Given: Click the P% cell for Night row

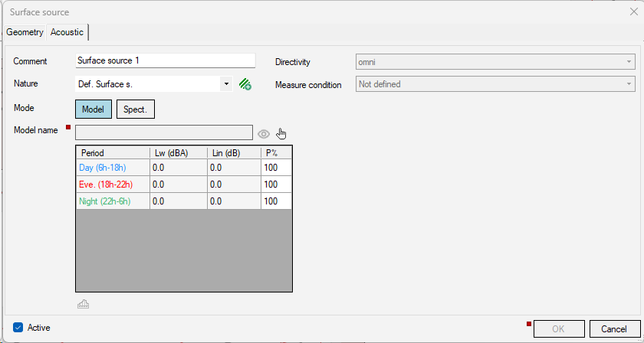Looking at the screenshot, I should coord(277,201).
